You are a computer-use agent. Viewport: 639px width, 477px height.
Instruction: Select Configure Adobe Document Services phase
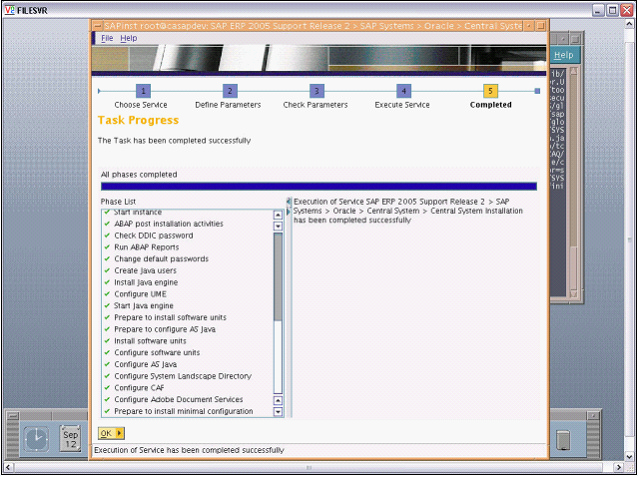(164, 399)
